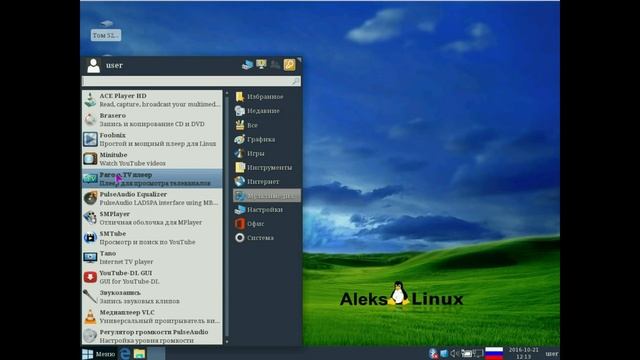Open the file manager taskbar icon
The width and height of the screenshot is (640, 360).
[139, 353]
